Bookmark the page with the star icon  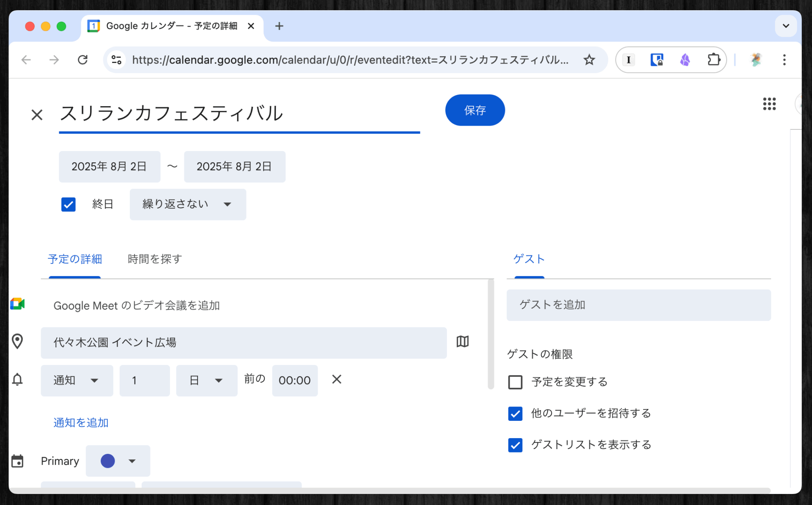tap(589, 60)
